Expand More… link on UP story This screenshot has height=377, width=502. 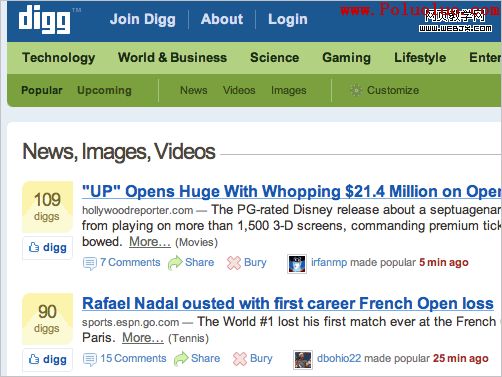pyautogui.click(x=150, y=242)
